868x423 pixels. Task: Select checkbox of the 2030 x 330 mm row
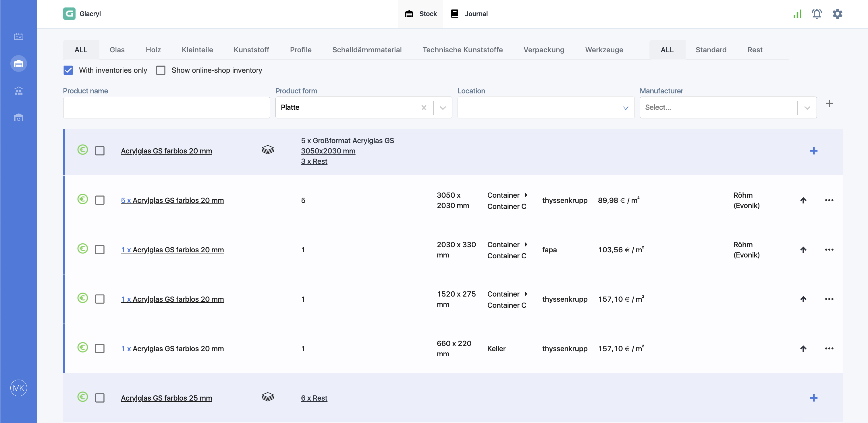pos(100,250)
